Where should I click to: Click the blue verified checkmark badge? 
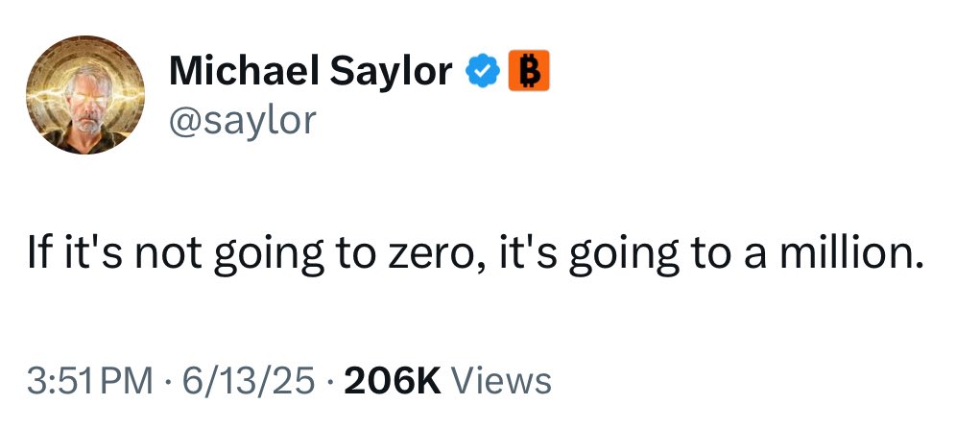[x=483, y=71]
